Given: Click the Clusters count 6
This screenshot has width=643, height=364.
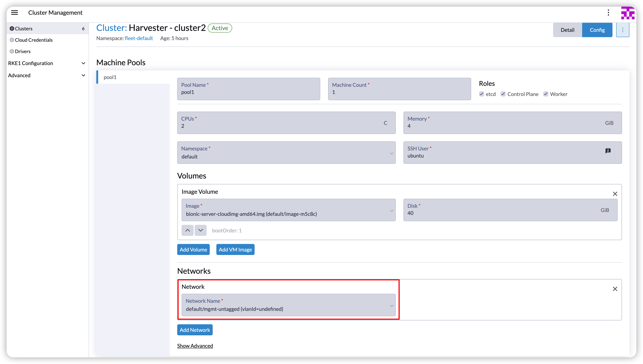Looking at the screenshot, I should pyautogui.click(x=83, y=28).
